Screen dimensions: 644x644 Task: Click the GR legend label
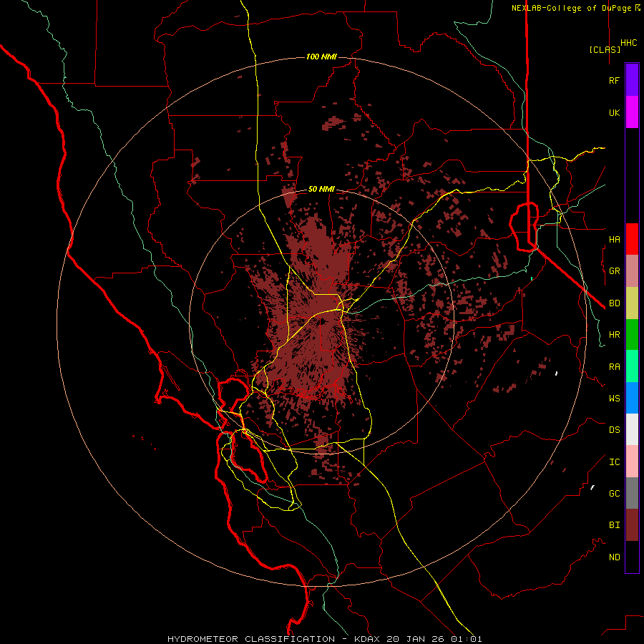[614, 271]
